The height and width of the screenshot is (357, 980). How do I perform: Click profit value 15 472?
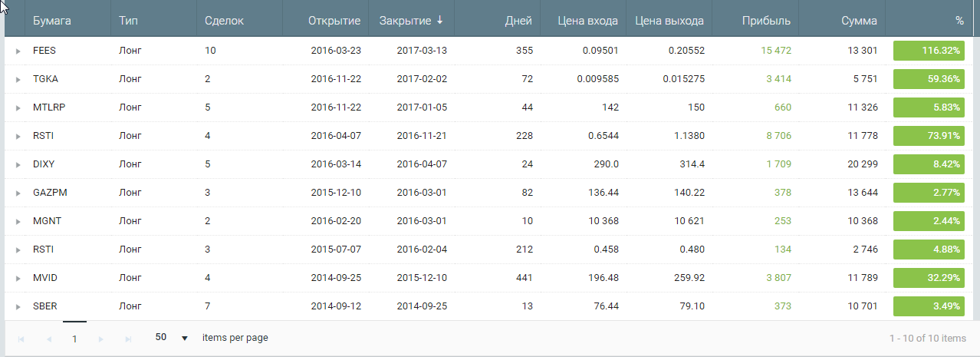(x=776, y=51)
